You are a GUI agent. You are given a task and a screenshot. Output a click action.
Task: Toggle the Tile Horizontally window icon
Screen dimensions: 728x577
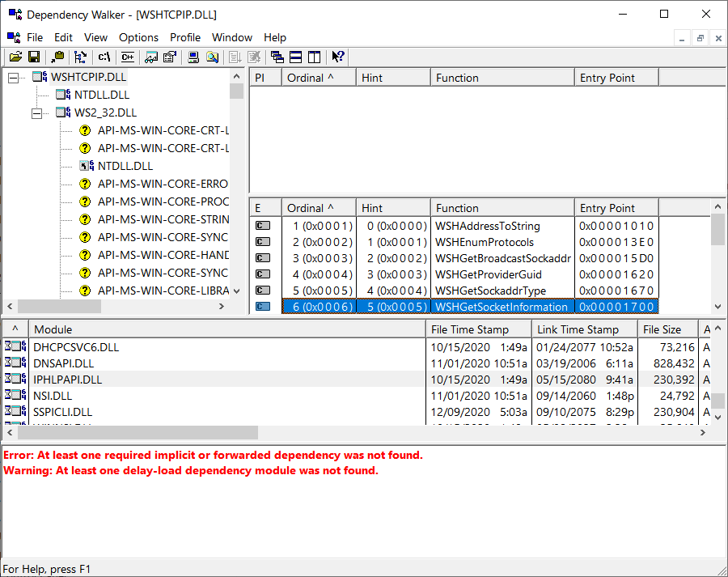(297, 57)
